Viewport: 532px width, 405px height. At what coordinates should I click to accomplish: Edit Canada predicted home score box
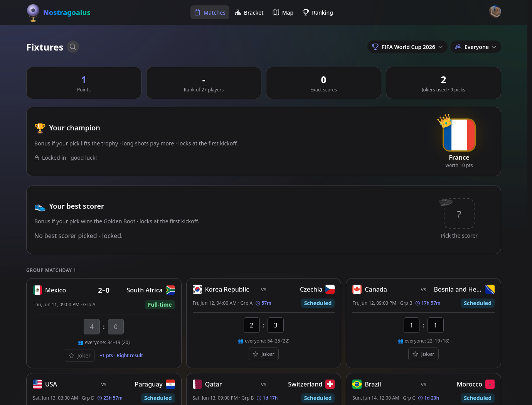tap(411, 325)
